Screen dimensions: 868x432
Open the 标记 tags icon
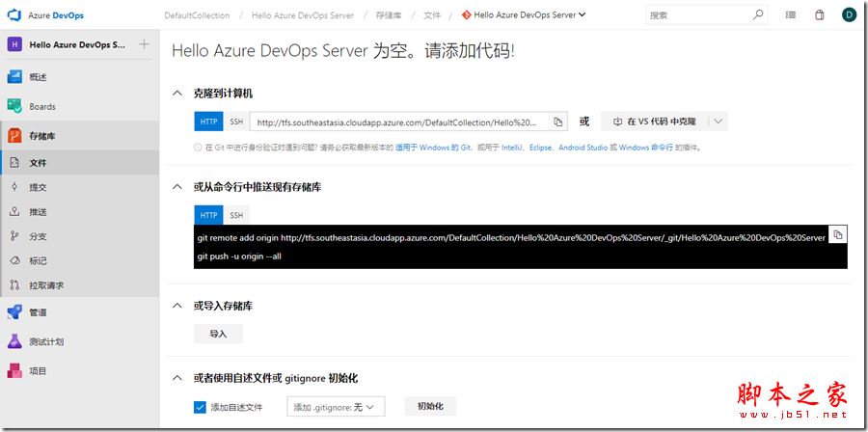[x=14, y=261]
